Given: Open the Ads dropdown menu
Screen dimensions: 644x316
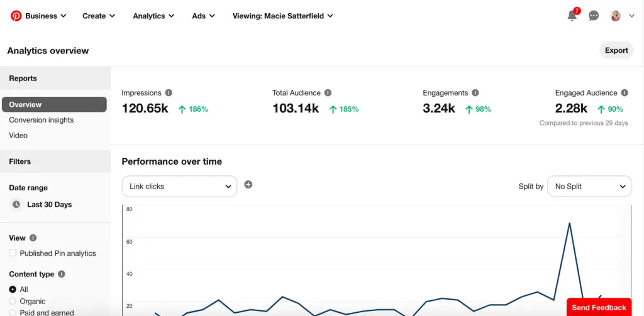Looking at the screenshot, I should pos(203,16).
